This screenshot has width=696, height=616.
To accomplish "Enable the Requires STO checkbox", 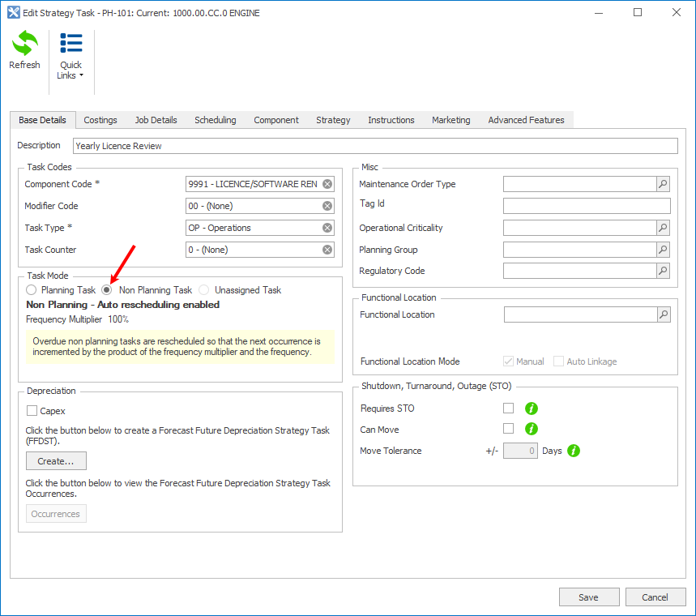I will click(508, 408).
